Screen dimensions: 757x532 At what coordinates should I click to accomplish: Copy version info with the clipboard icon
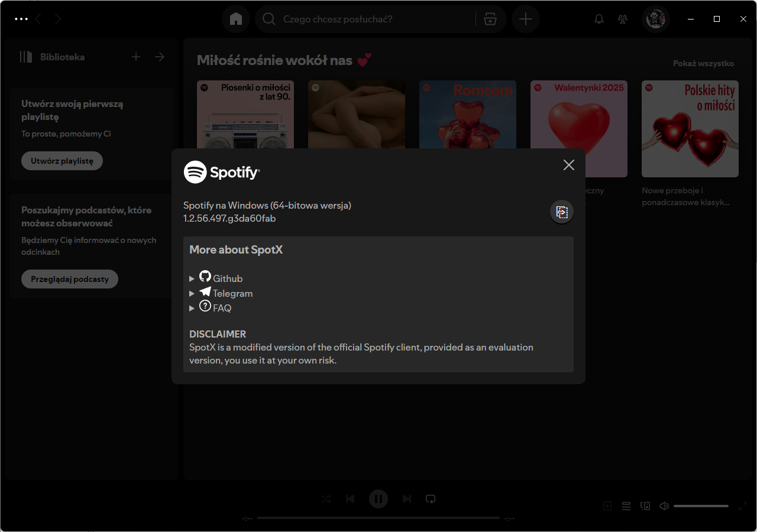pyautogui.click(x=562, y=212)
